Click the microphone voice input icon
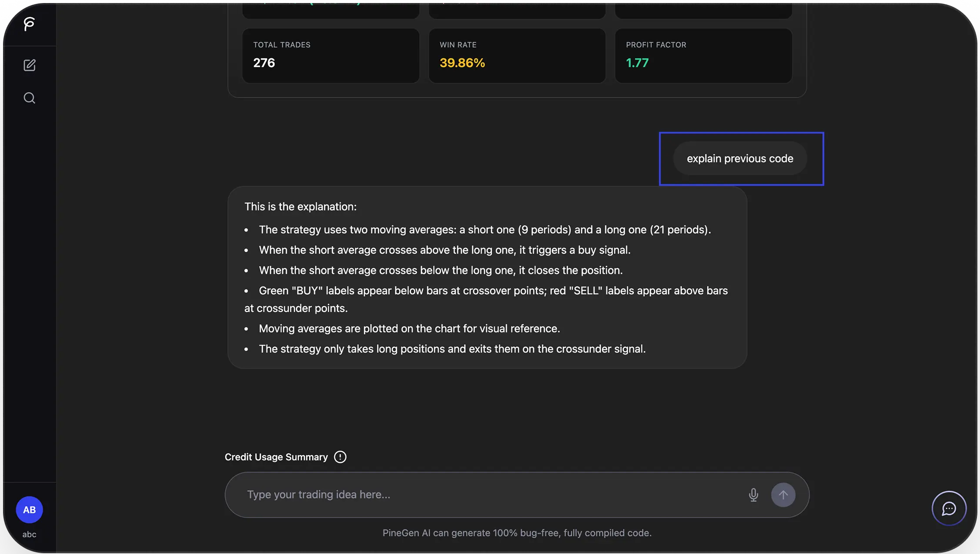This screenshot has height=554, width=980. pos(753,495)
